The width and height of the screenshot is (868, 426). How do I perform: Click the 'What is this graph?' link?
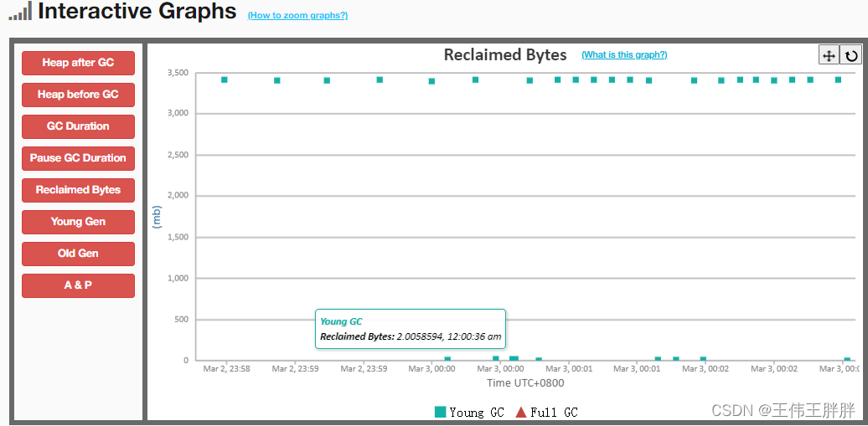pos(624,54)
